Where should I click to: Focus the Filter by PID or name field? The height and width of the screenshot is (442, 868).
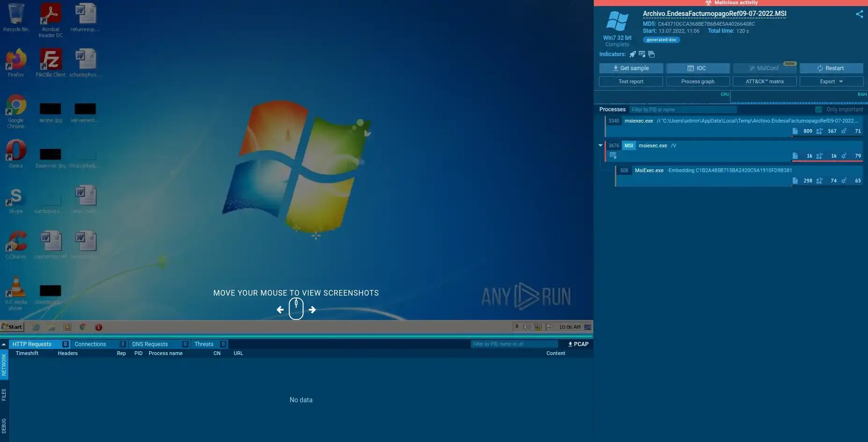click(683, 109)
